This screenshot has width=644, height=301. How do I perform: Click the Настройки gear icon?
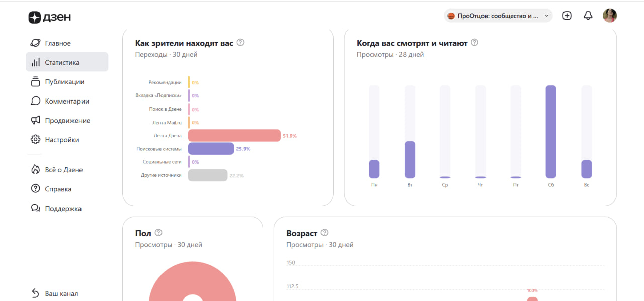(x=35, y=140)
